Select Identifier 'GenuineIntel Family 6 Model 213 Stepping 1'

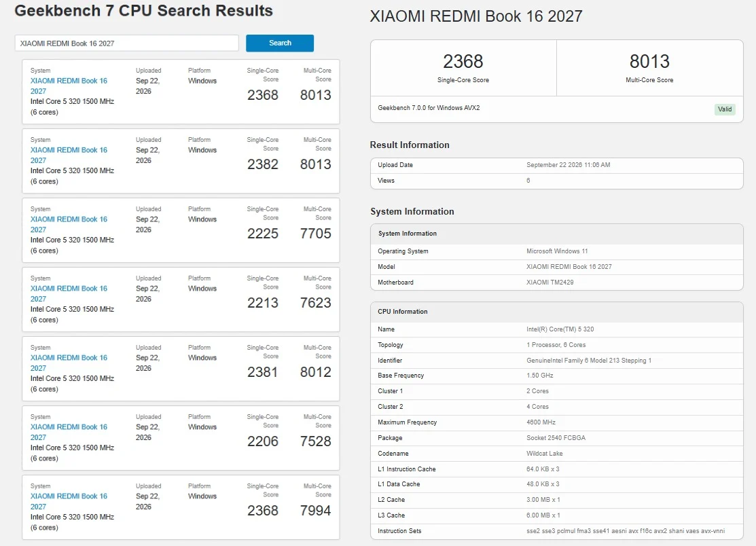pos(589,361)
